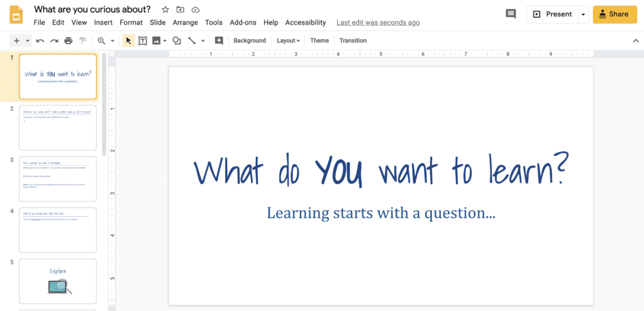Open the Add-ons menu

pyautogui.click(x=243, y=23)
